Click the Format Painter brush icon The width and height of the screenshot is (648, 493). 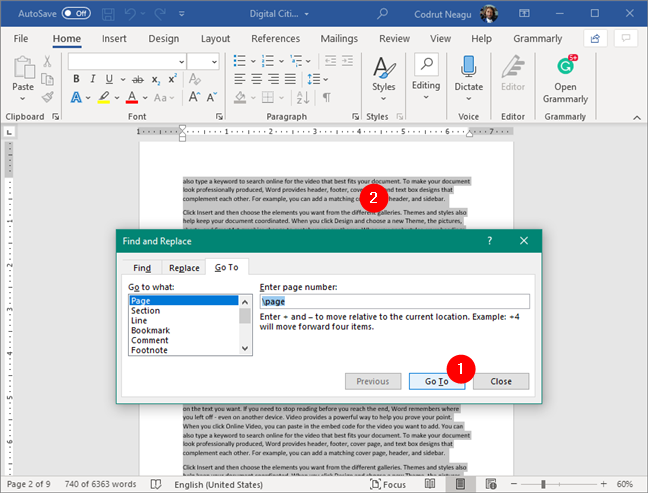tap(48, 98)
